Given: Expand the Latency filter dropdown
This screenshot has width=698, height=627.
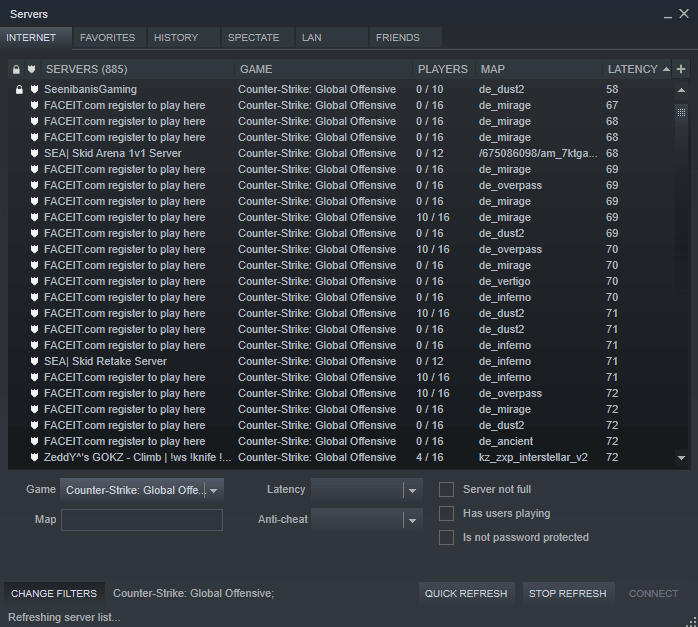Looking at the screenshot, I should 412,490.
